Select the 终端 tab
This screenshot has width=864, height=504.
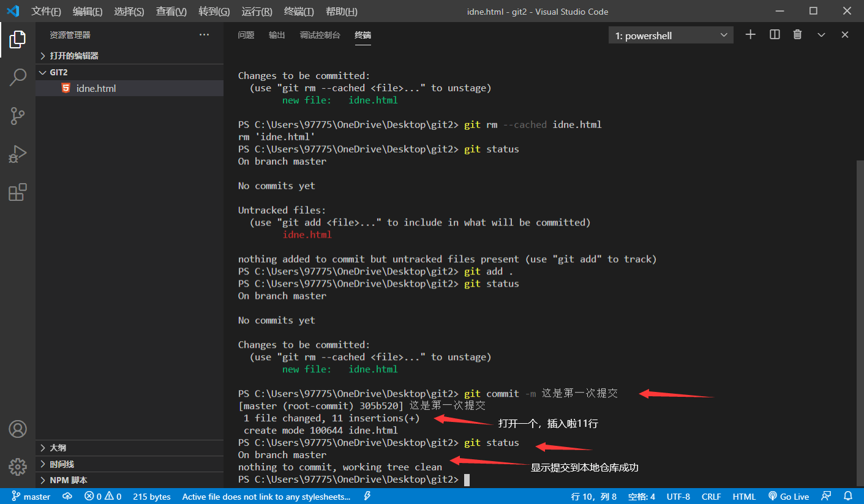[x=363, y=35]
